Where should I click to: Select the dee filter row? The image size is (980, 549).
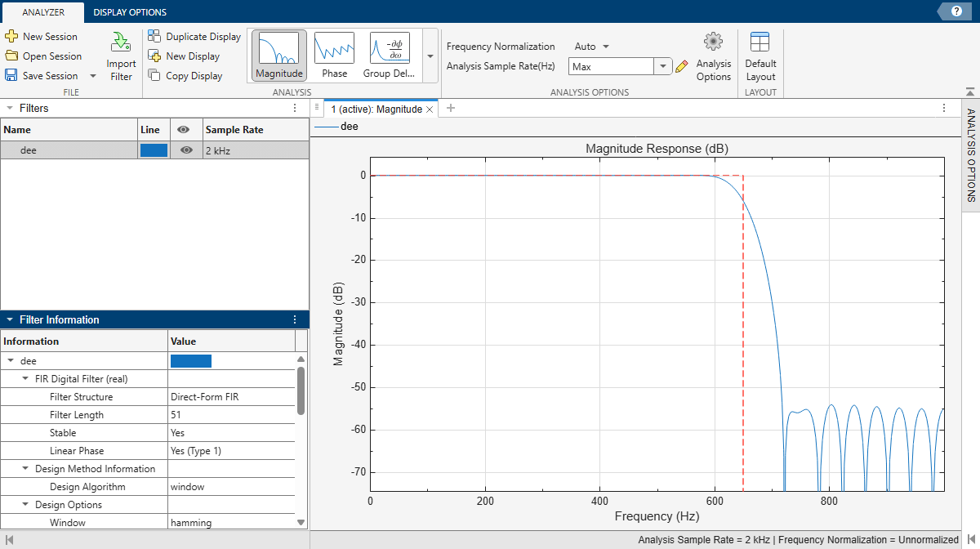point(154,150)
